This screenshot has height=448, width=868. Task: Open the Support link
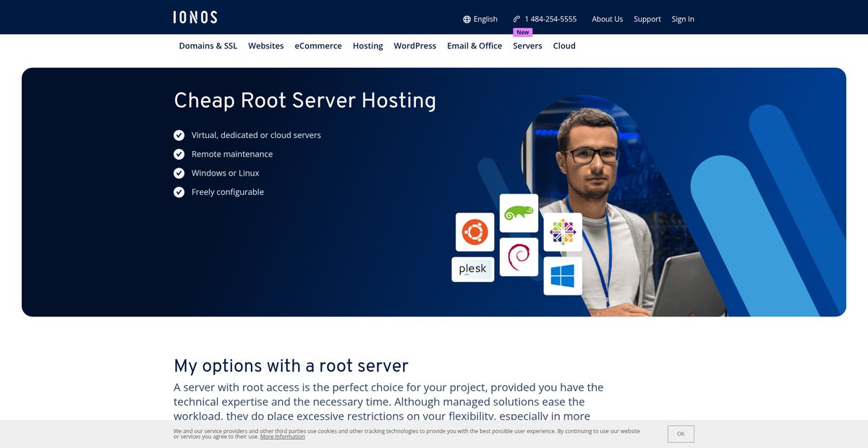(x=647, y=20)
